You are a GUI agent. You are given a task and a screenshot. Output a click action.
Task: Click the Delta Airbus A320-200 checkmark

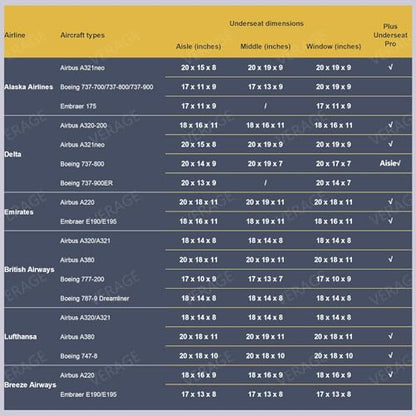tap(390, 125)
